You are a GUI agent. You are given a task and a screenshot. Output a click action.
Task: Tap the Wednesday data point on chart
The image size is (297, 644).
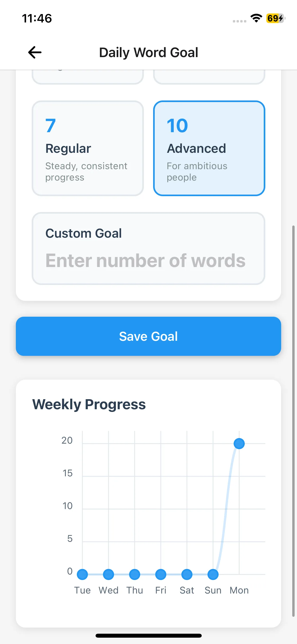pyautogui.click(x=109, y=574)
